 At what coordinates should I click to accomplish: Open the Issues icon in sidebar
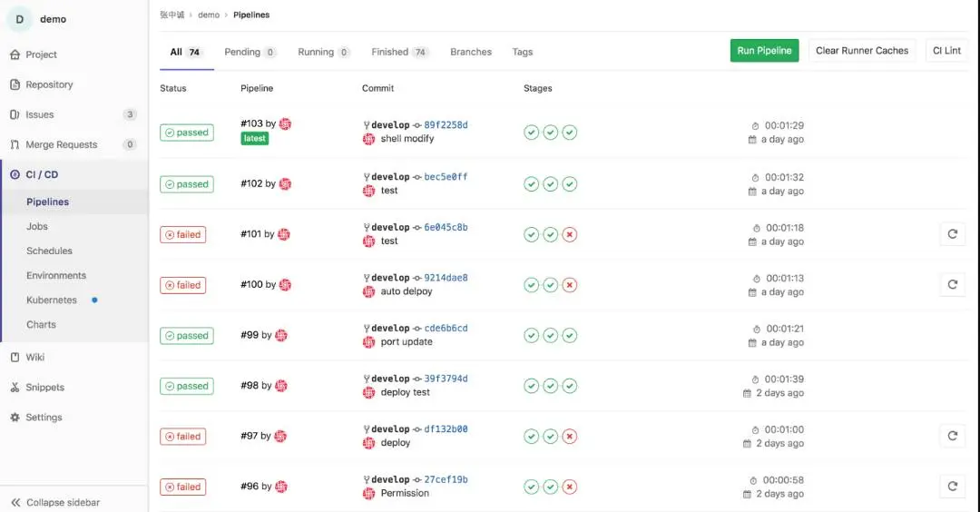point(15,114)
